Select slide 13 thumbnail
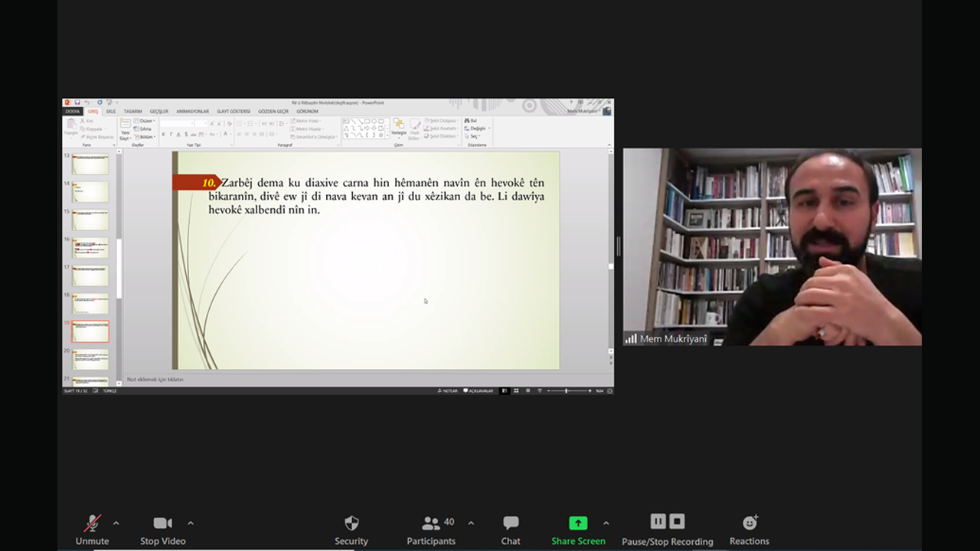980x551 pixels. [x=90, y=164]
